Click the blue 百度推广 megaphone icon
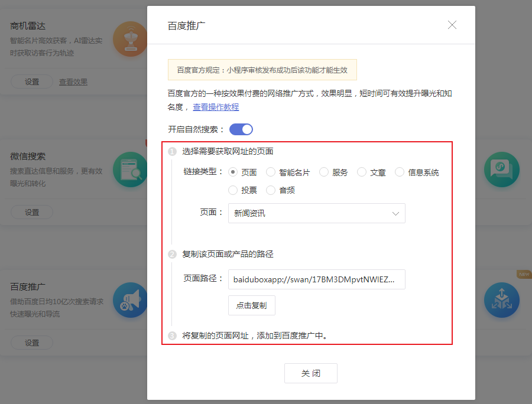 (130, 300)
